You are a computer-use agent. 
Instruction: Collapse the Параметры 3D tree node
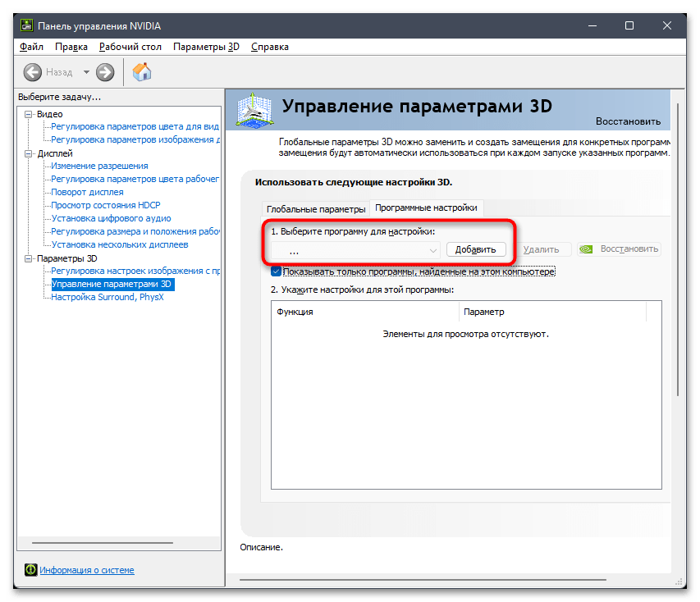coord(29,258)
